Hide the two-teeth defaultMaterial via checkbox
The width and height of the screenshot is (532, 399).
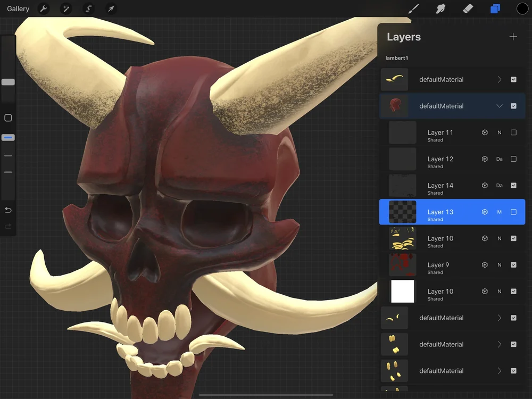(513, 344)
